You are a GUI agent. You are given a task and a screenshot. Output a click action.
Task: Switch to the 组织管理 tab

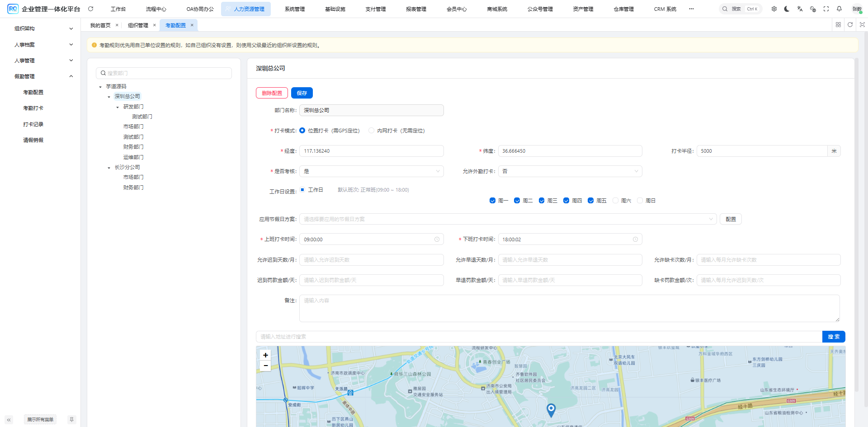tap(138, 25)
